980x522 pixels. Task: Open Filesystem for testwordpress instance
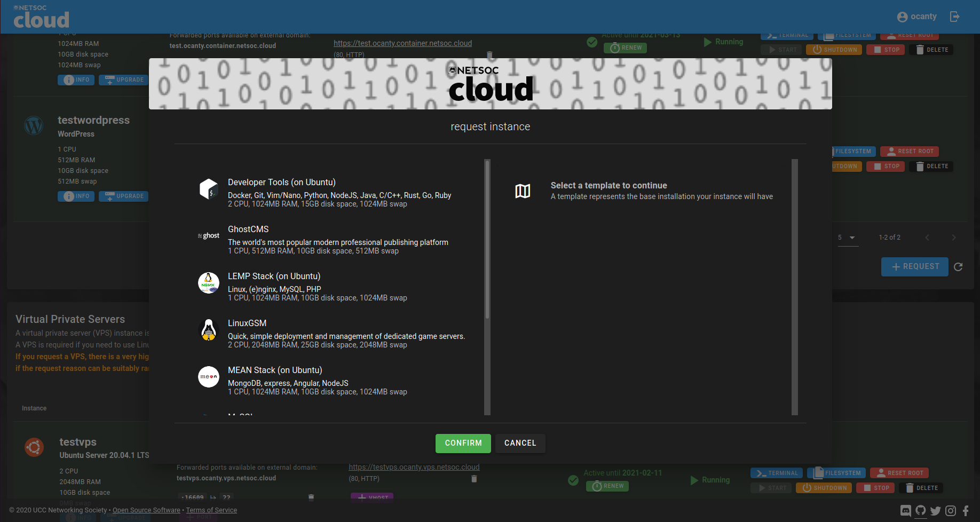[853, 152]
